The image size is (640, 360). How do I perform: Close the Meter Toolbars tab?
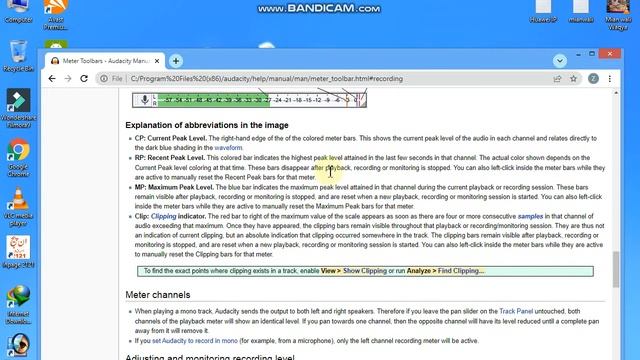point(157,61)
